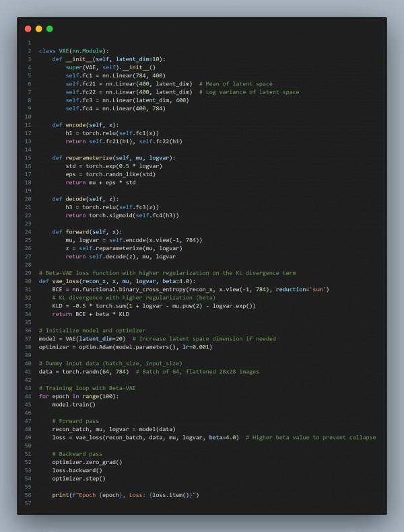
Task: Click '# Higher beta value to prevent collapse' comment
Action: coord(310,438)
